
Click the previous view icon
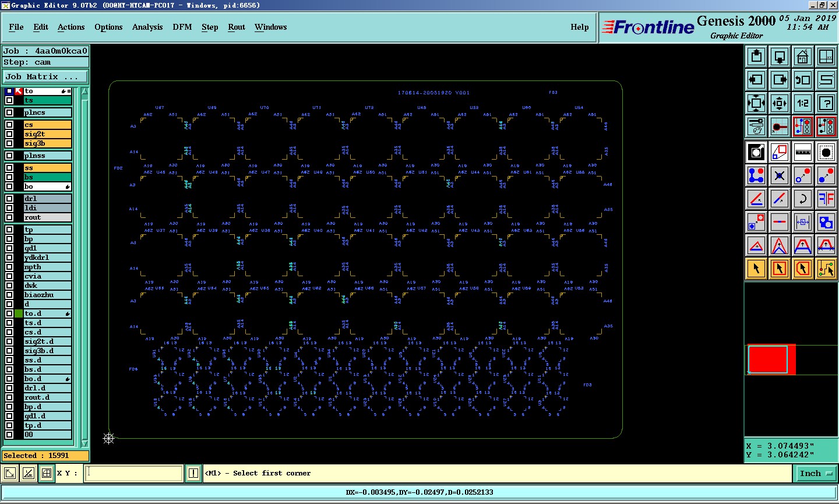803,80
